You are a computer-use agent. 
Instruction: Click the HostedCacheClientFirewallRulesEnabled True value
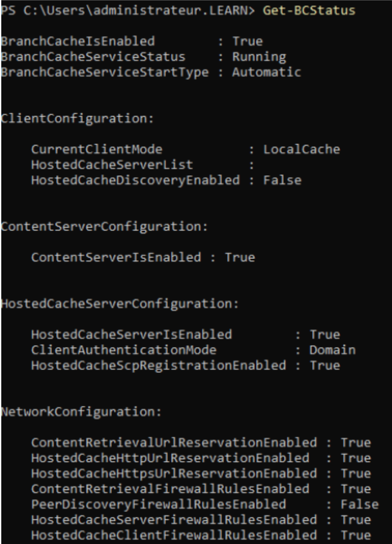pos(356,535)
